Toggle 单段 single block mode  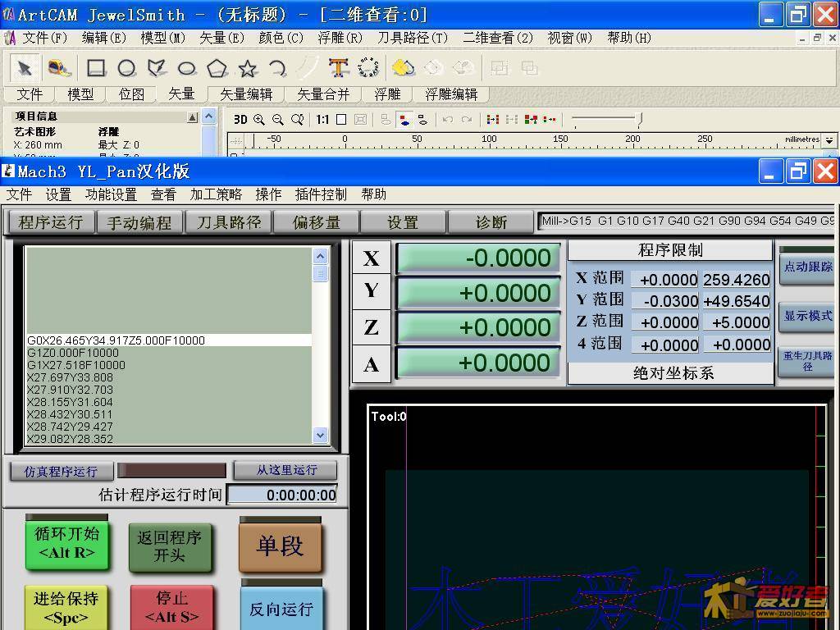tap(281, 546)
